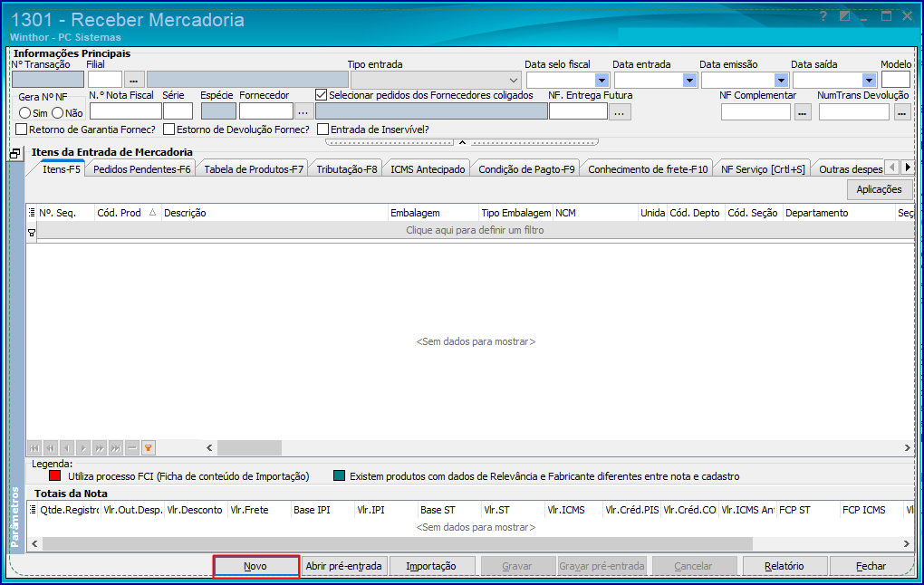Open the Tipo entrada dropdown
The image size is (924, 585).
[x=514, y=80]
